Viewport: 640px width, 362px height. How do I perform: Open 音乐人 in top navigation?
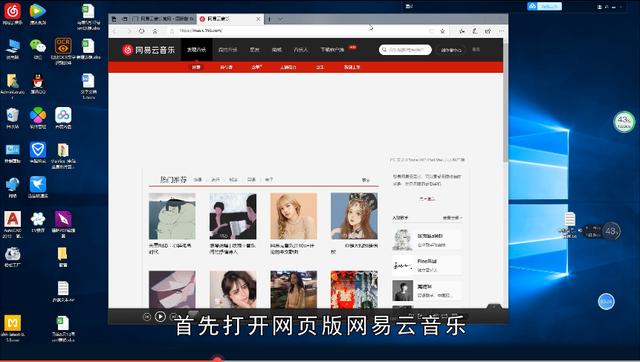pyautogui.click(x=300, y=50)
